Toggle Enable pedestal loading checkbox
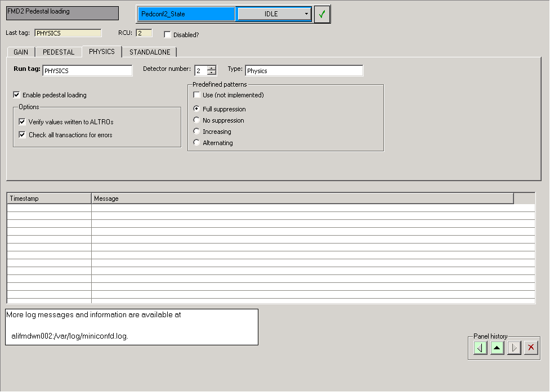The height and width of the screenshot is (392, 550). [x=16, y=95]
